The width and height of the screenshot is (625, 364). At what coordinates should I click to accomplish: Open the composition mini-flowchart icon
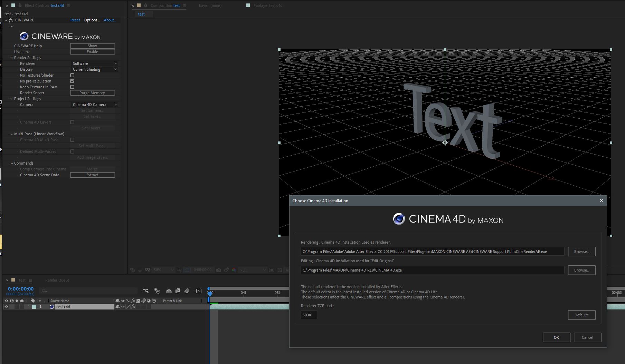(x=145, y=291)
